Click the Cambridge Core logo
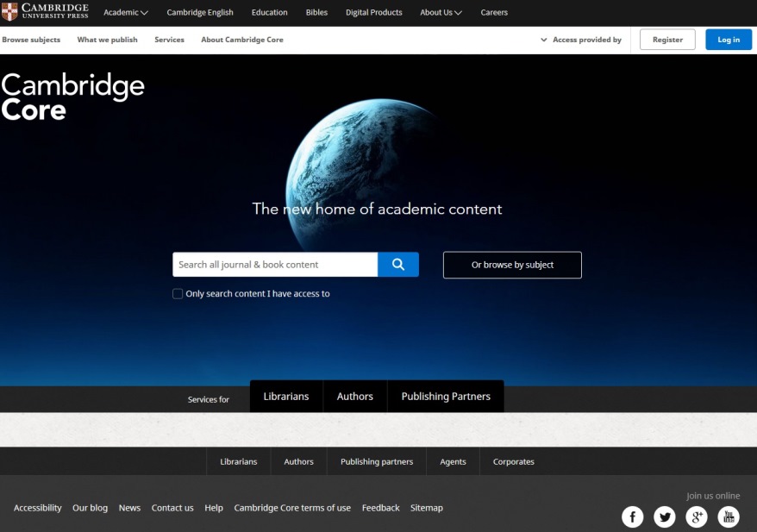Viewport: 757px width, 532px height. (x=73, y=97)
